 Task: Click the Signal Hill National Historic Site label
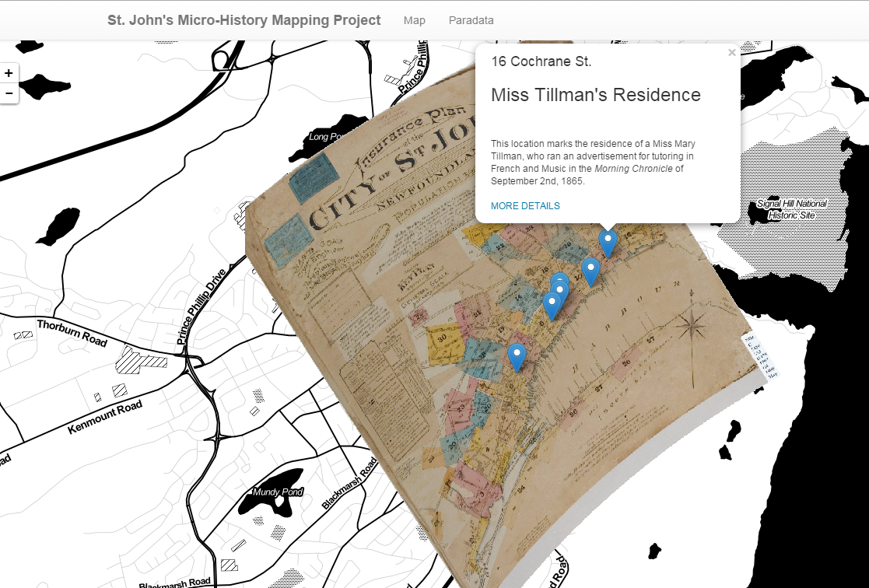tap(792, 209)
